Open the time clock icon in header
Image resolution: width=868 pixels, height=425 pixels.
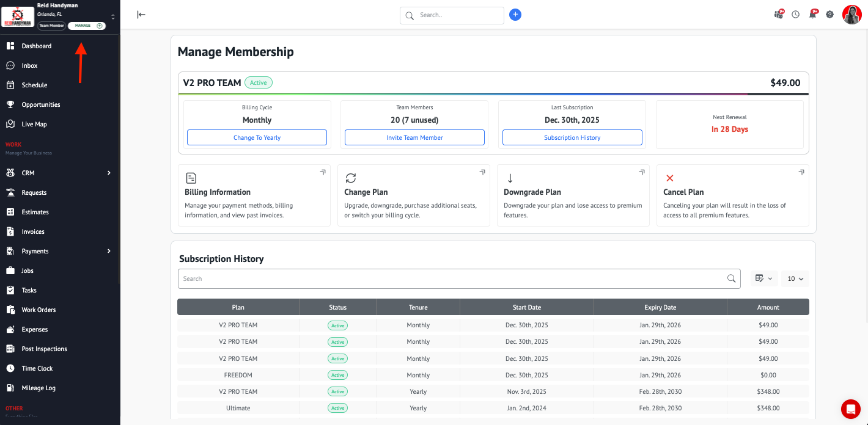pos(795,15)
